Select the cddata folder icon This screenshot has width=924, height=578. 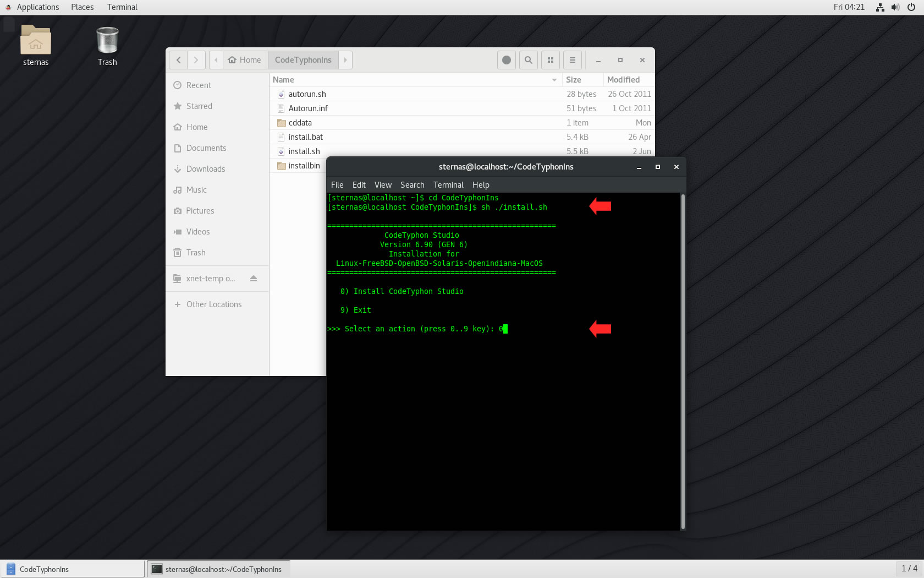281,123
